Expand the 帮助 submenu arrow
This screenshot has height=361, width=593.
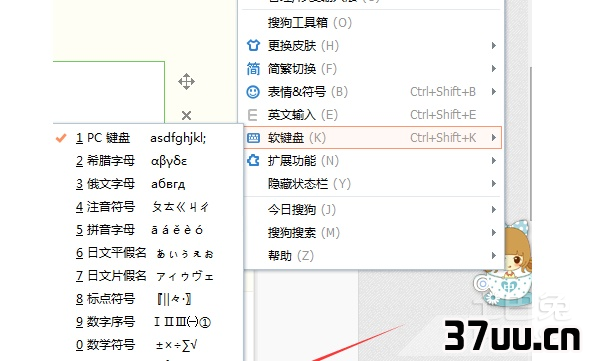494,256
